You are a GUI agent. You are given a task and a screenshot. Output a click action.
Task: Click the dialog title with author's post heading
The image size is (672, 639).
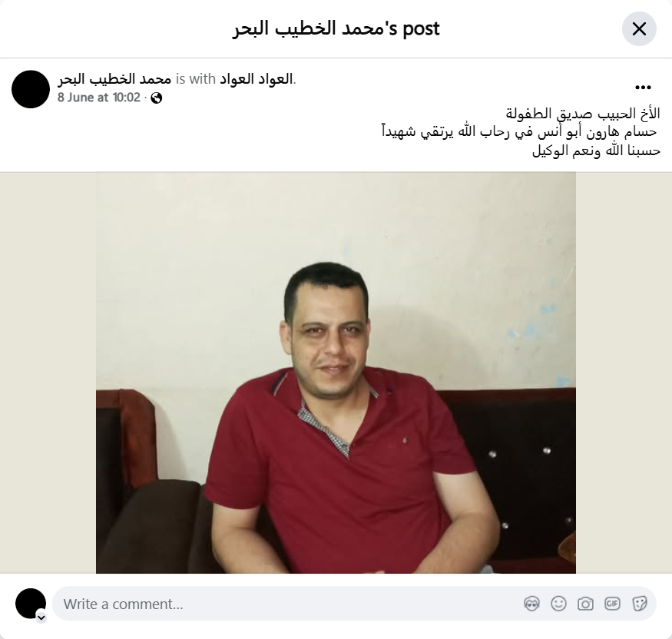(336, 28)
